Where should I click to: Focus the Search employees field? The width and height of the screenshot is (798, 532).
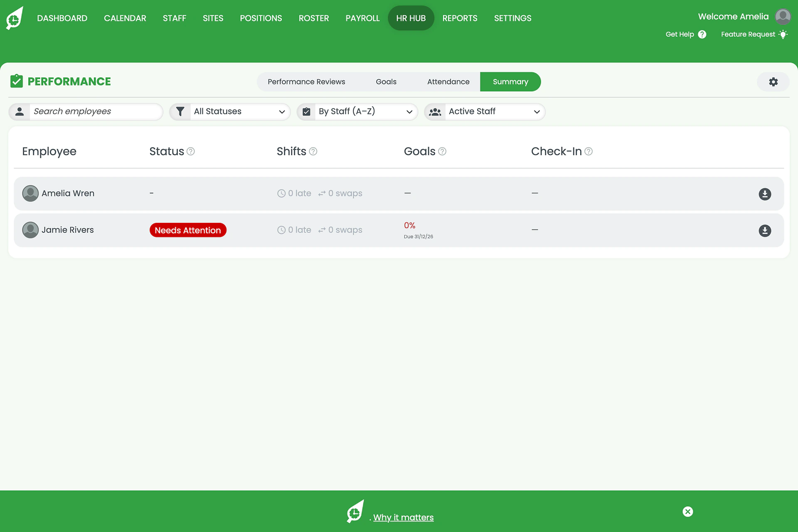coord(86,112)
